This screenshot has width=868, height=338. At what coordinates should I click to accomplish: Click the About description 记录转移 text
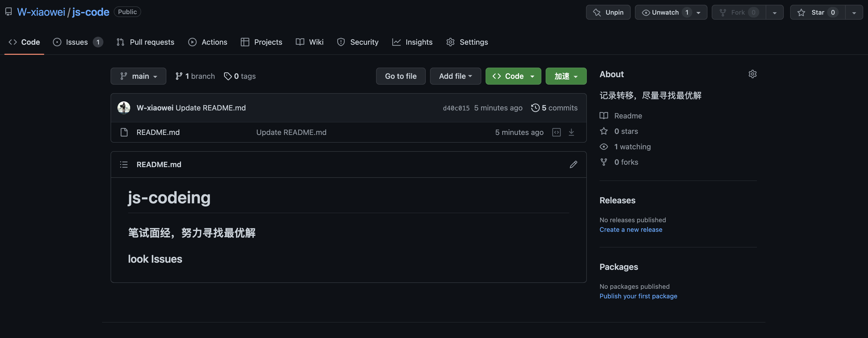[x=650, y=96]
